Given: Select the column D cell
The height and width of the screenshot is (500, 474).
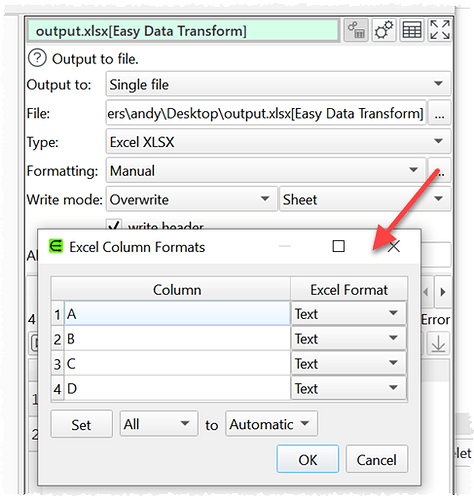Looking at the screenshot, I should (x=177, y=388).
